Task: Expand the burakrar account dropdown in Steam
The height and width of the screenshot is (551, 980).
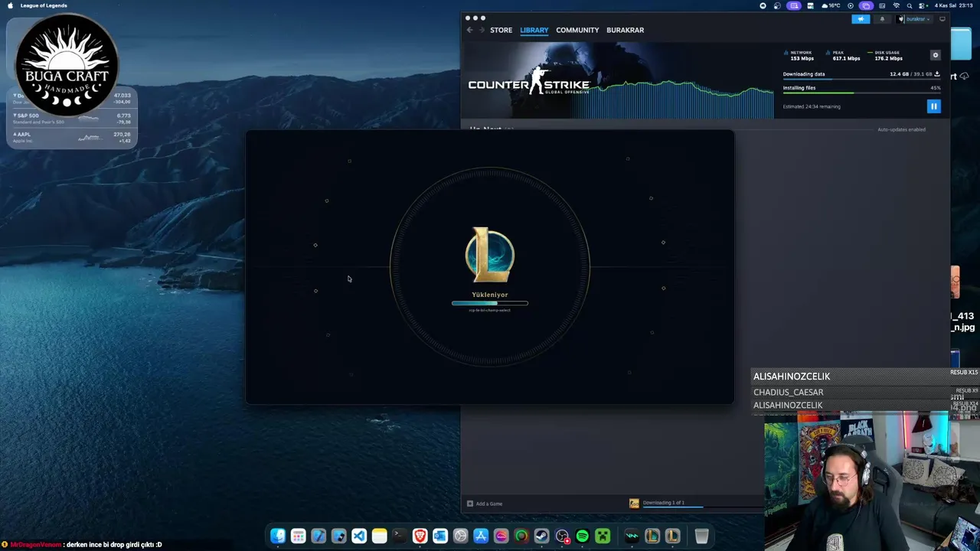Action: [914, 19]
